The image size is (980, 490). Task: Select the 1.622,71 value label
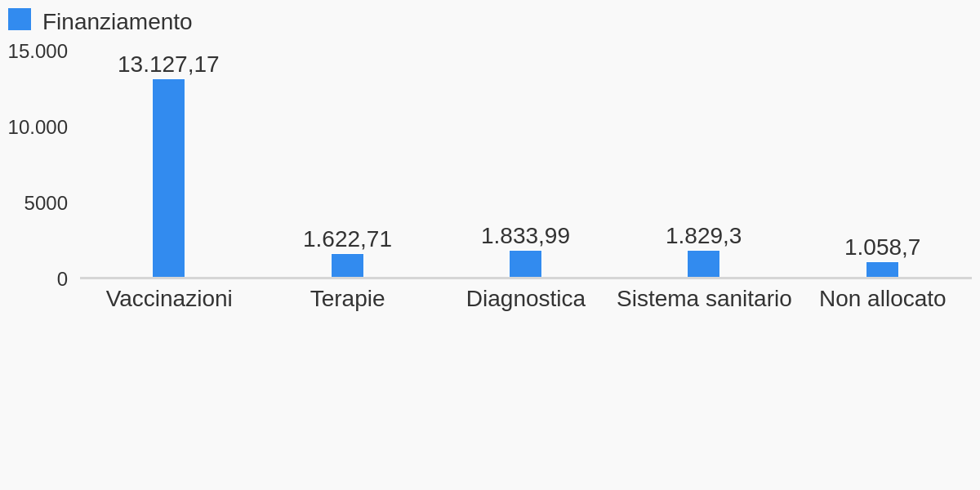(347, 239)
